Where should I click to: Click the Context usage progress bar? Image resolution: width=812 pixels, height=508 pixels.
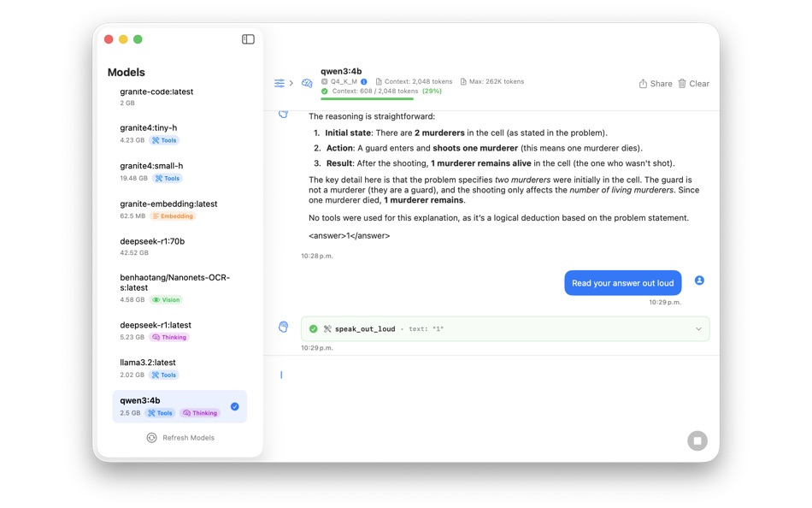(368, 98)
